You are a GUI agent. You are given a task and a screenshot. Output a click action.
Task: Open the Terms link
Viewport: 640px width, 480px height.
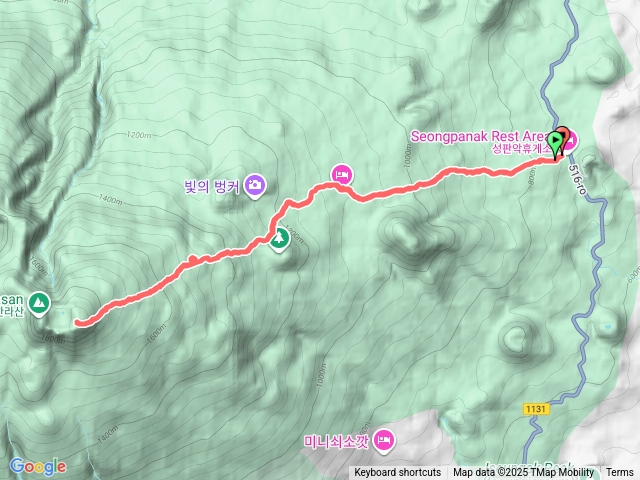click(620, 472)
